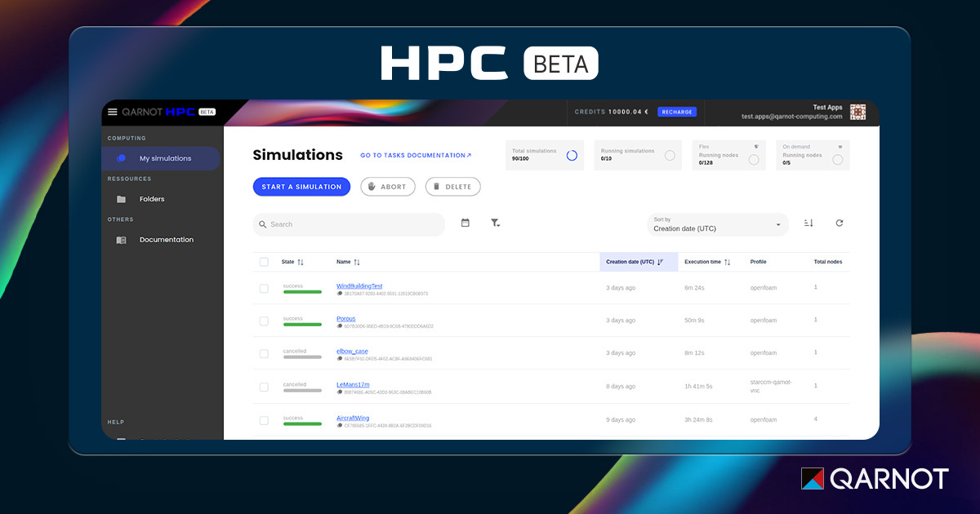Copy the elbow_case UUID icon
980x514 pixels.
[x=340, y=359]
